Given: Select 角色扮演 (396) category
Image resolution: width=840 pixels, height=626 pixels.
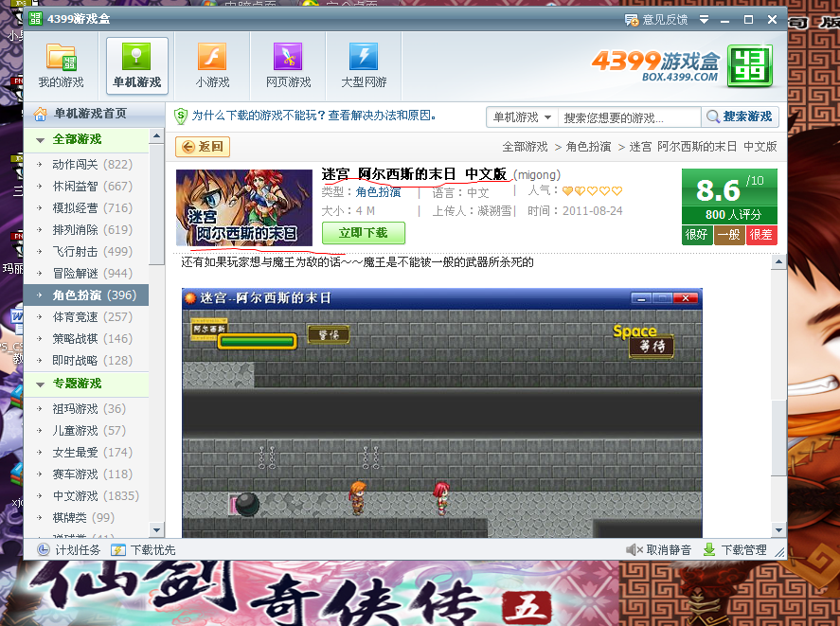Looking at the screenshot, I should (x=86, y=295).
